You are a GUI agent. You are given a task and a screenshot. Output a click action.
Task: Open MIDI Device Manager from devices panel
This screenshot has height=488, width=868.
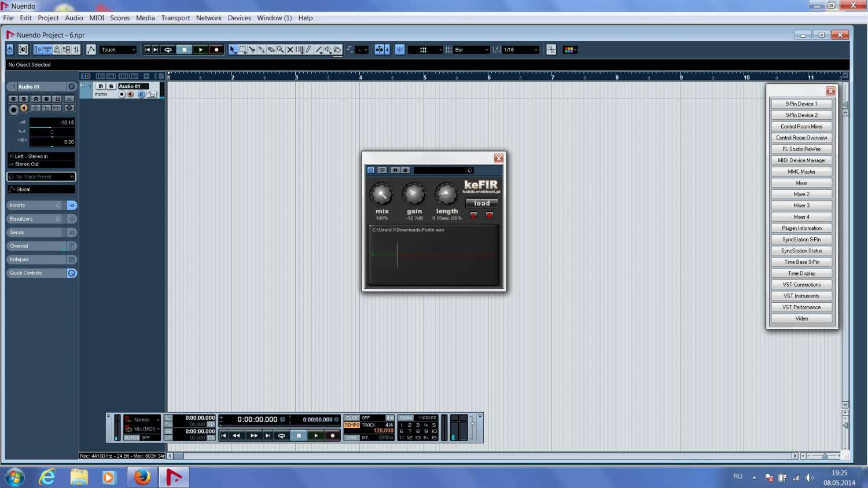coord(801,160)
